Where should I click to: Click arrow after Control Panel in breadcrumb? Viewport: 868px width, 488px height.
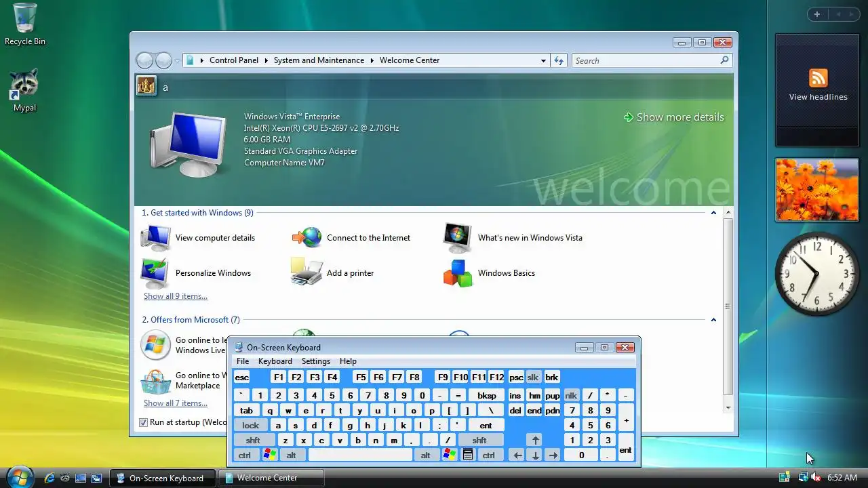(x=267, y=60)
